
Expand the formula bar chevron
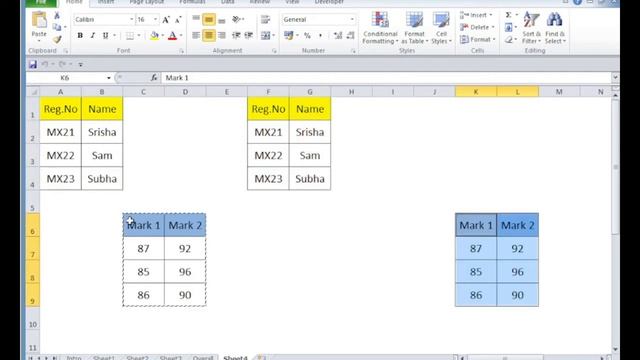[x=615, y=78]
